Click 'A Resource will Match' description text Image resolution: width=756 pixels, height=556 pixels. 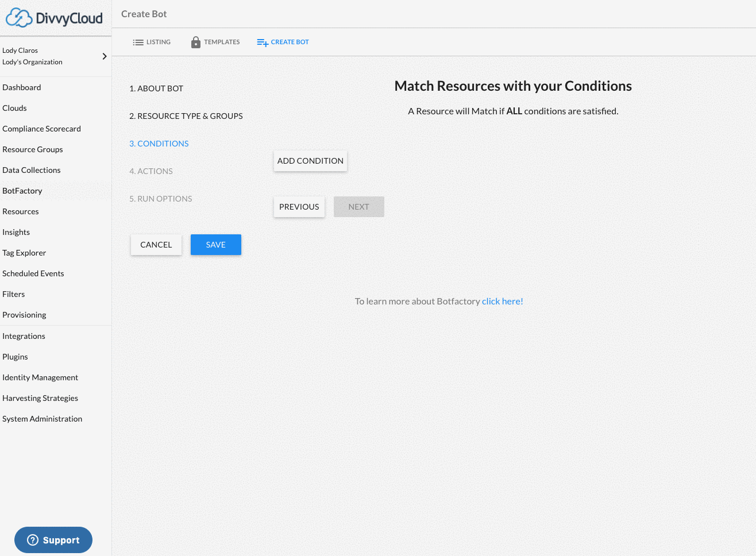coord(513,111)
